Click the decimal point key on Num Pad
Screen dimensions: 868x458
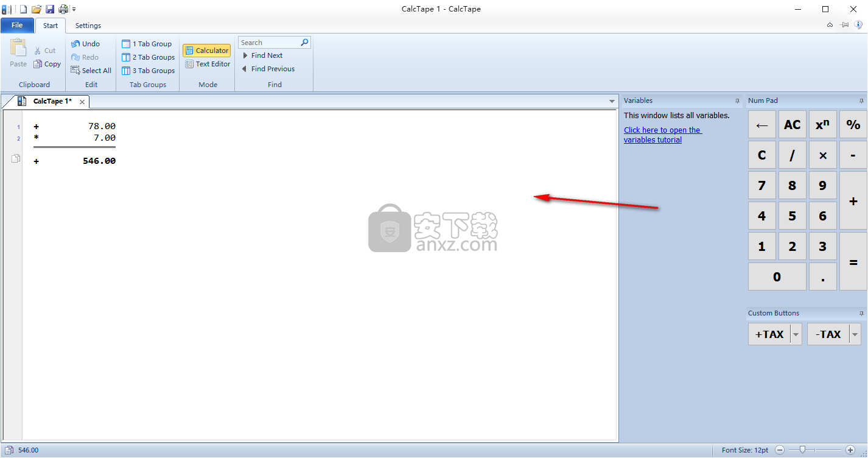pos(822,277)
